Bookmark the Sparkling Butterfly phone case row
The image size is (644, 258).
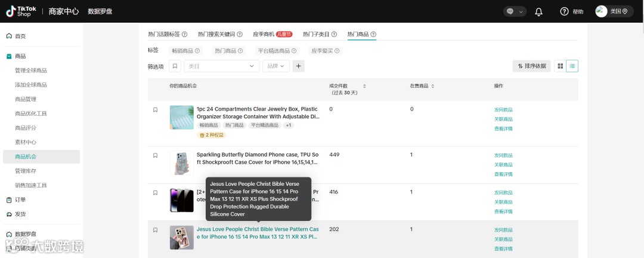(155, 155)
